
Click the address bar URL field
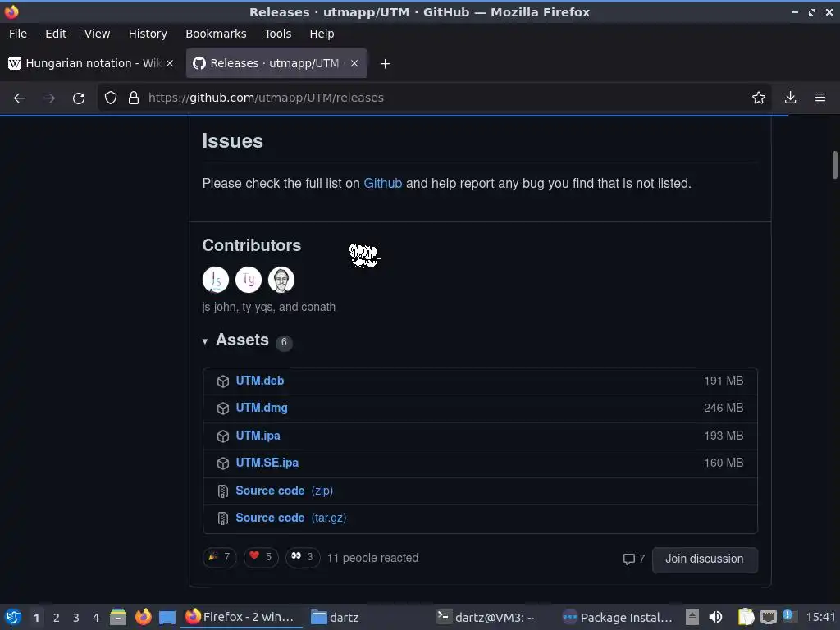(434, 98)
